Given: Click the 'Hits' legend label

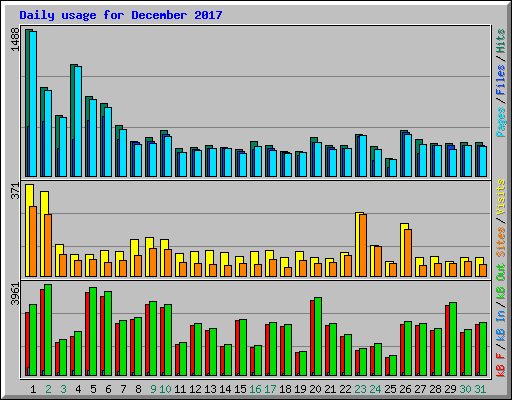Looking at the screenshot, I should point(501,41).
